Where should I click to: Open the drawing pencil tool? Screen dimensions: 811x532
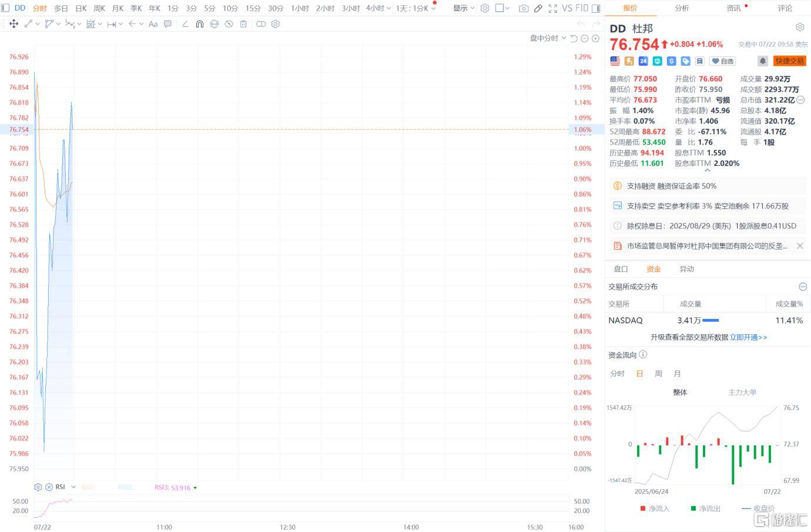(x=538, y=9)
